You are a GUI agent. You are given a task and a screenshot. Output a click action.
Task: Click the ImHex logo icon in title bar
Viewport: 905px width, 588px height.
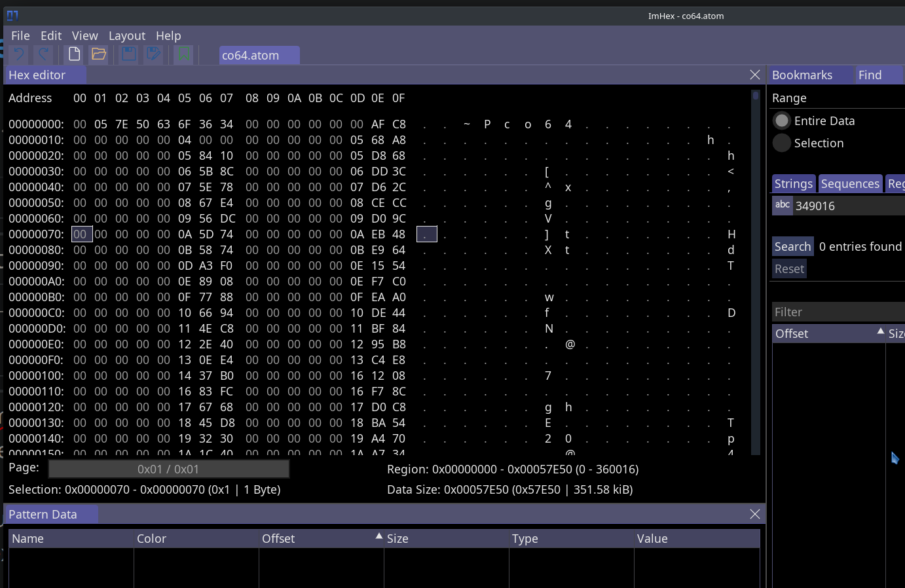[12, 15]
